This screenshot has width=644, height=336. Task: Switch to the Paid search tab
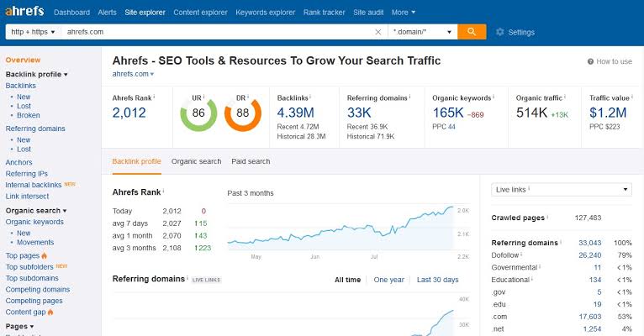tap(251, 161)
